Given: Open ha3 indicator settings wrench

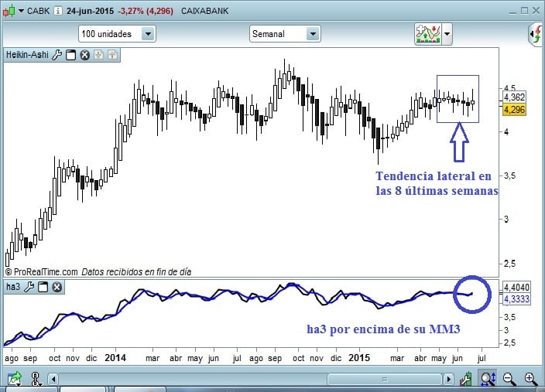Looking at the screenshot, I should click(x=29, y=287).
